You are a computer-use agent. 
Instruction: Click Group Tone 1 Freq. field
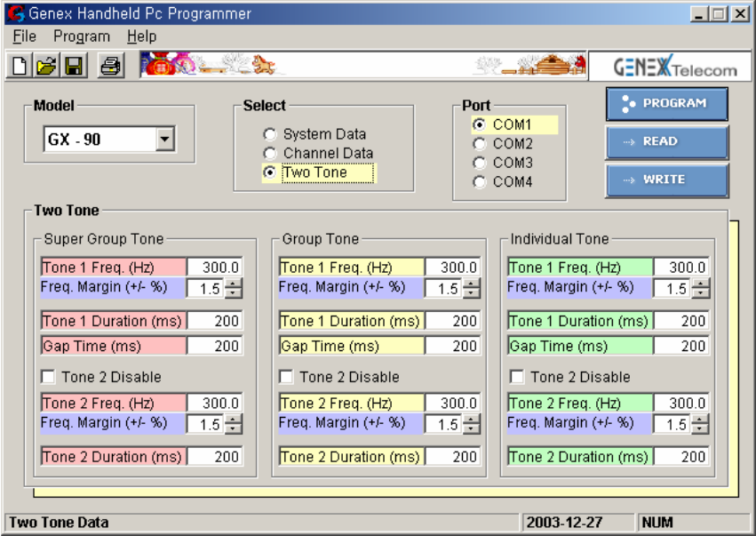[x=453, y=268]
